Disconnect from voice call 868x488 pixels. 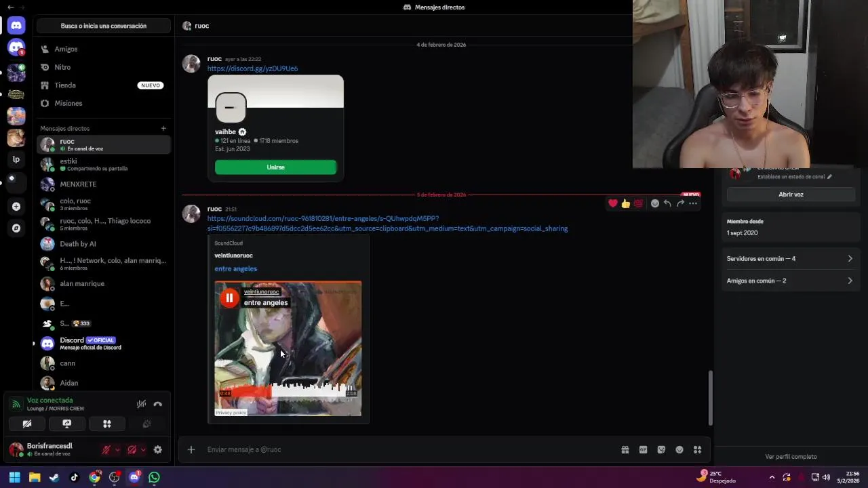(158, 404)
